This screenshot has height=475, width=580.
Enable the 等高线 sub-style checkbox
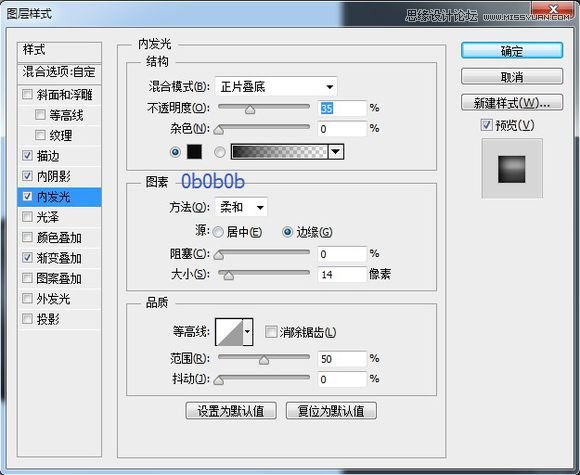[x=40, y=114]
